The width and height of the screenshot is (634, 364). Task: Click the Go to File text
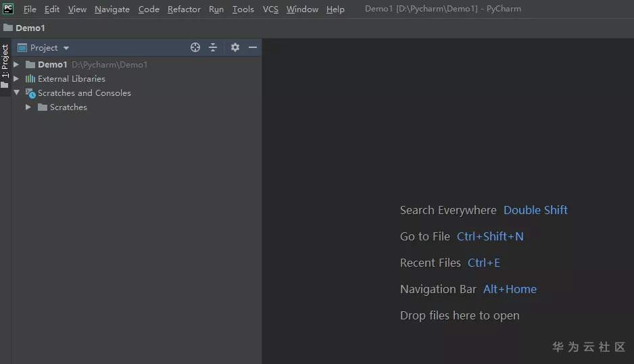click(425, 236)
